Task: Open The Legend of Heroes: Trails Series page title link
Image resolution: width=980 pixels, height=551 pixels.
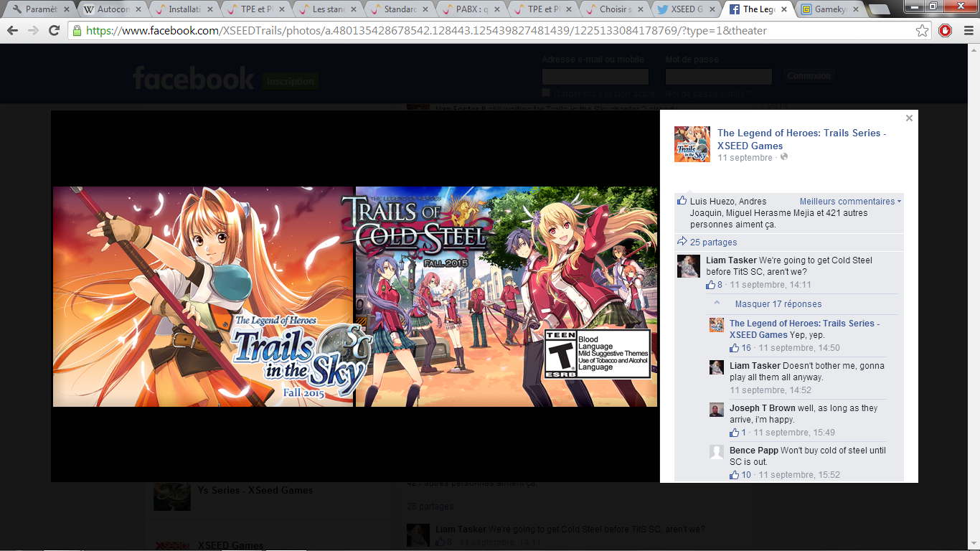Action: 801,139
